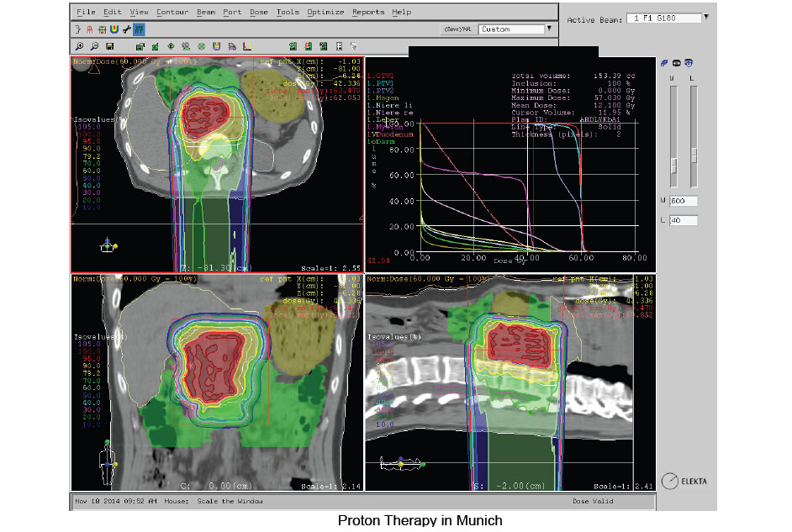Open the Beam menu
The image size is (792, 532).
(x=206, y=12)
